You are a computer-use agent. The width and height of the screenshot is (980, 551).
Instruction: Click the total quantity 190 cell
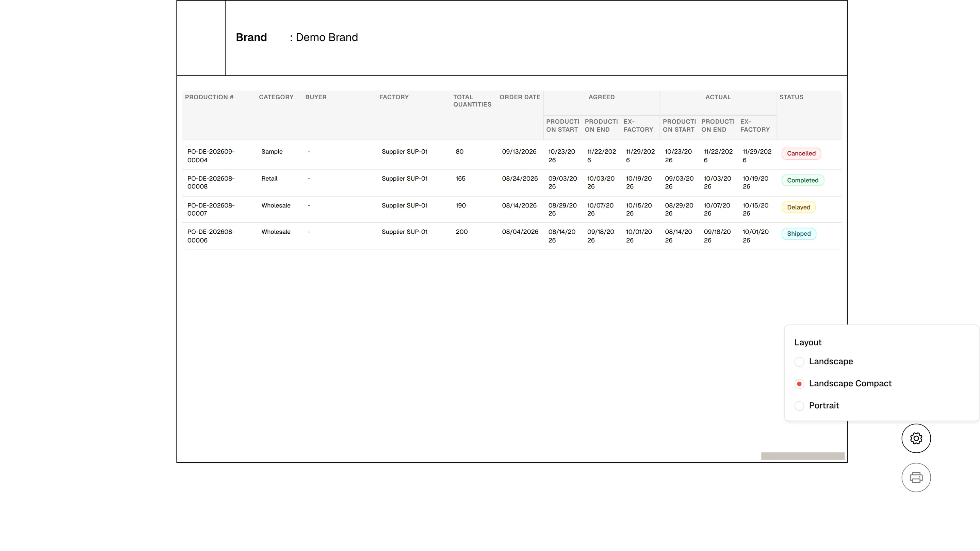point(461,205)
